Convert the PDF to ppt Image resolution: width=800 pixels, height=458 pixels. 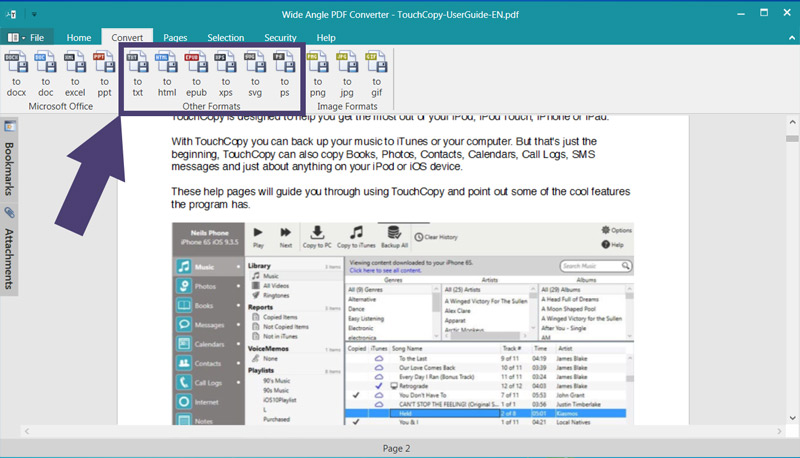104,74
